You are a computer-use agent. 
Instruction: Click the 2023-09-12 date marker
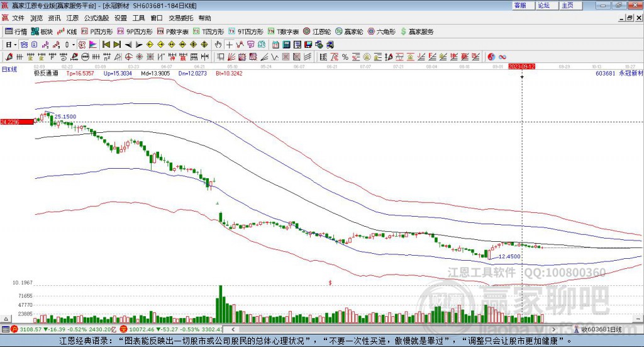tap(521, 66)
